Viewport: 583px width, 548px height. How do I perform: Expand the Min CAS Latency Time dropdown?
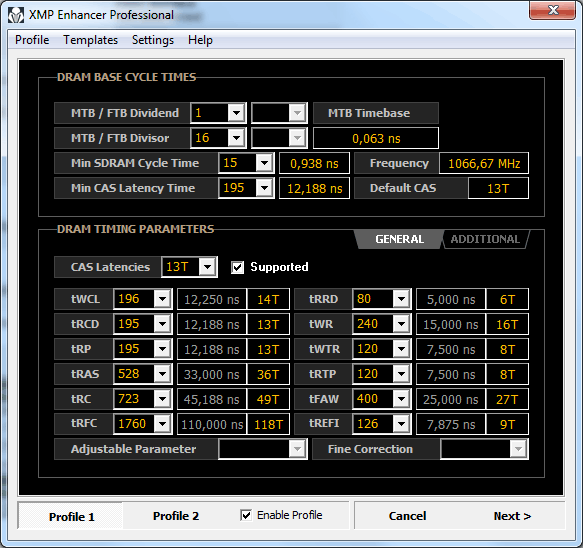(264, 188)
